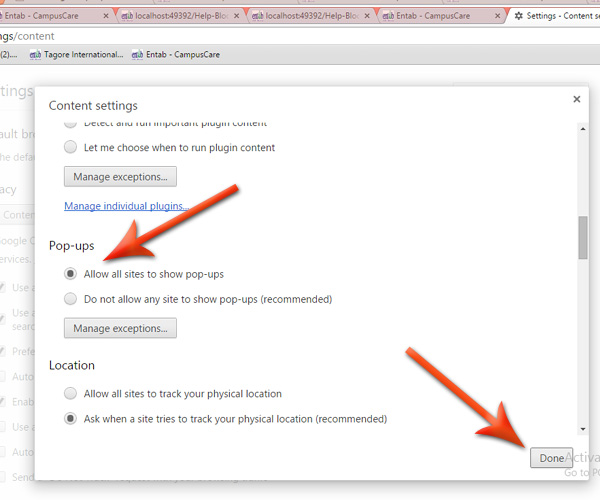Click the Content settings dialog scrollbar thumb
The height and width of the screenshot is (500, 600).
(x=582, y=238)
